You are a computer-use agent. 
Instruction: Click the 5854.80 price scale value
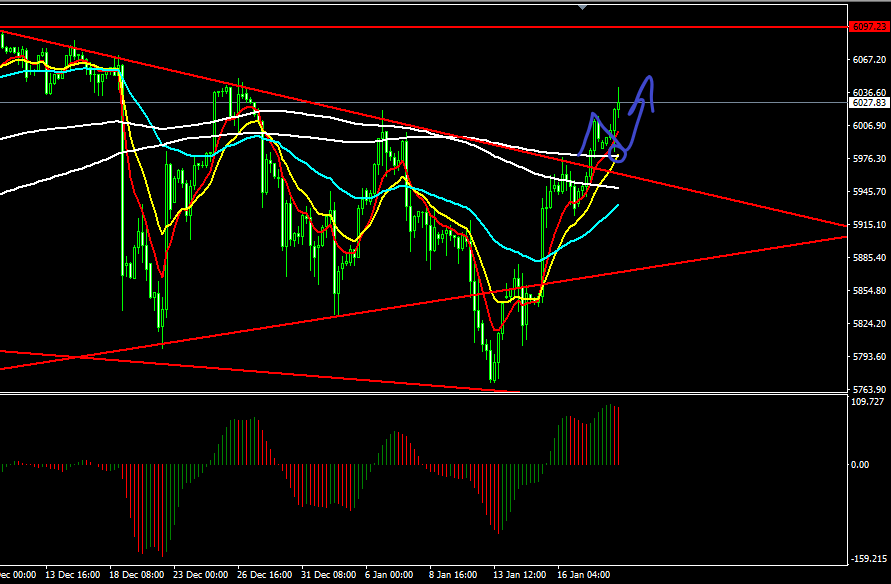pyautogui.click(x=869, y=291)
